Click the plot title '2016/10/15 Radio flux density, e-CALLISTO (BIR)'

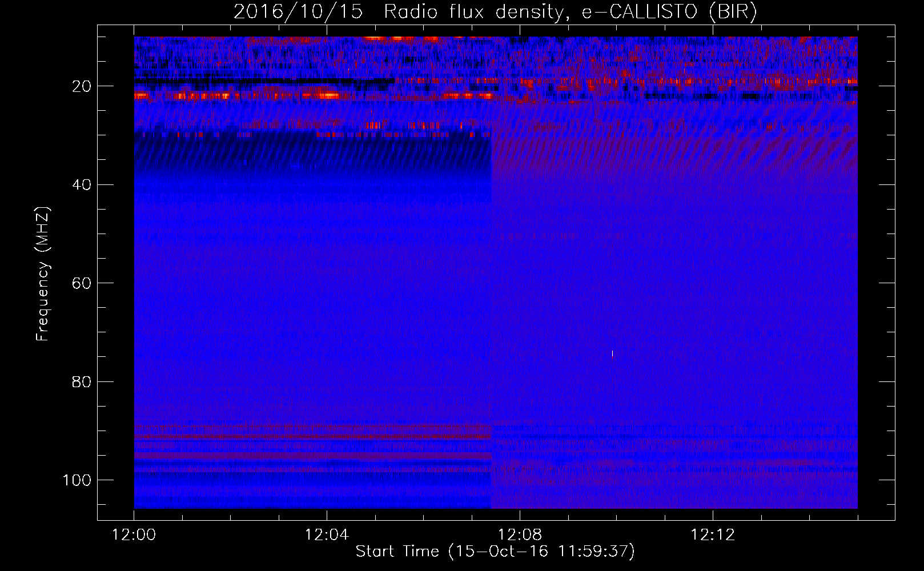495,12
